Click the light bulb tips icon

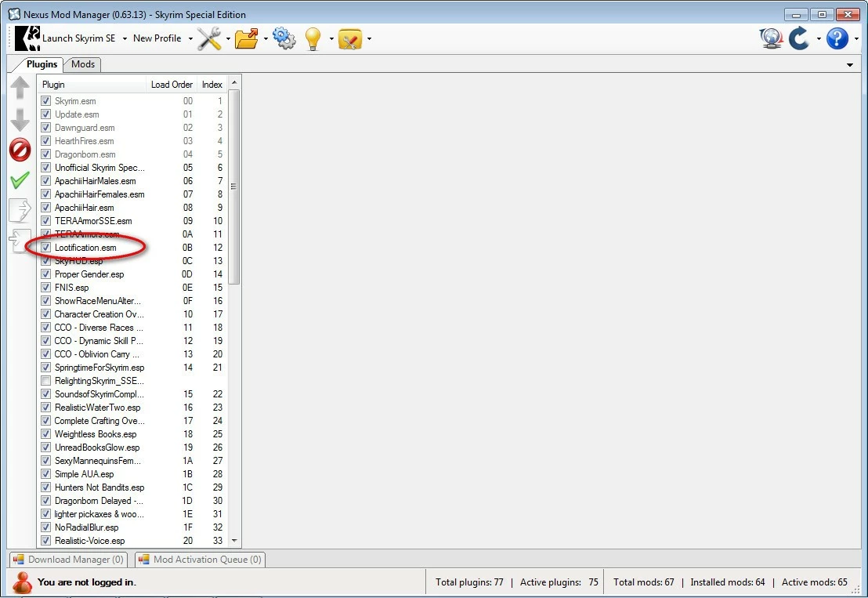tap(313, 38)
